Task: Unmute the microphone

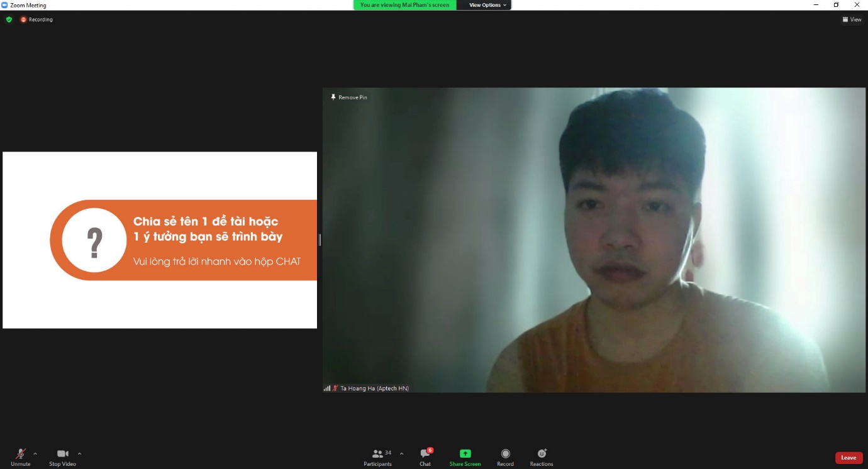Action: coord(20,456)
